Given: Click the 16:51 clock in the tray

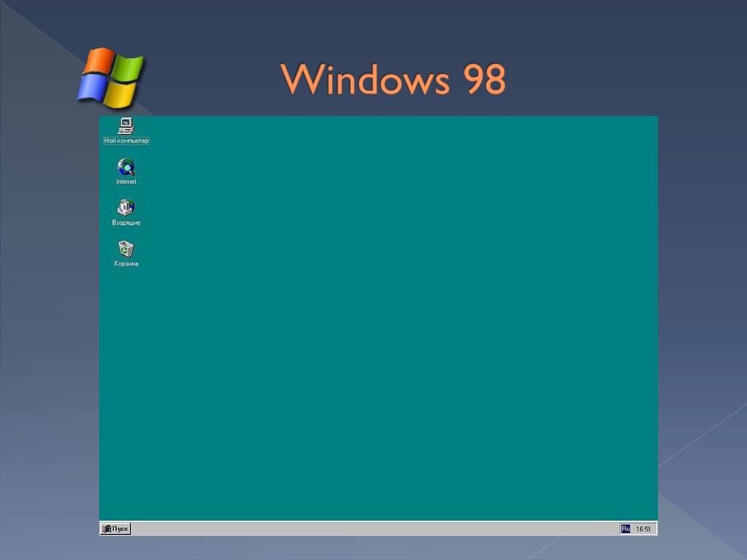Looking at the screenshot, I should pos(643,529).
